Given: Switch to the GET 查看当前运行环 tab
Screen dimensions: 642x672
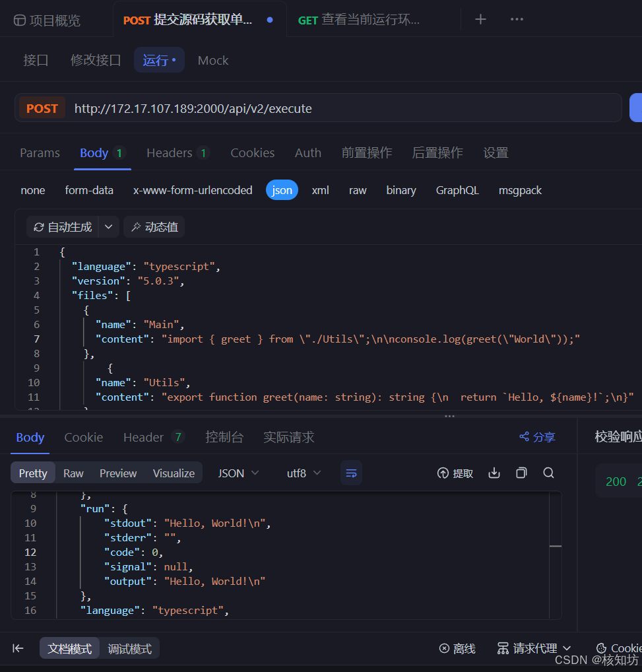Looking at the screenshot, I should click(x=359, y=19).
